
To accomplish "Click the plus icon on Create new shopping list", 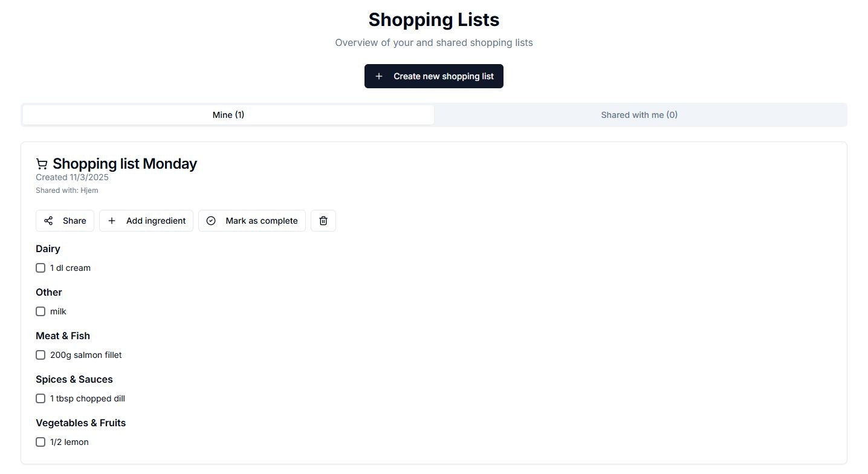I will point(379,76).
